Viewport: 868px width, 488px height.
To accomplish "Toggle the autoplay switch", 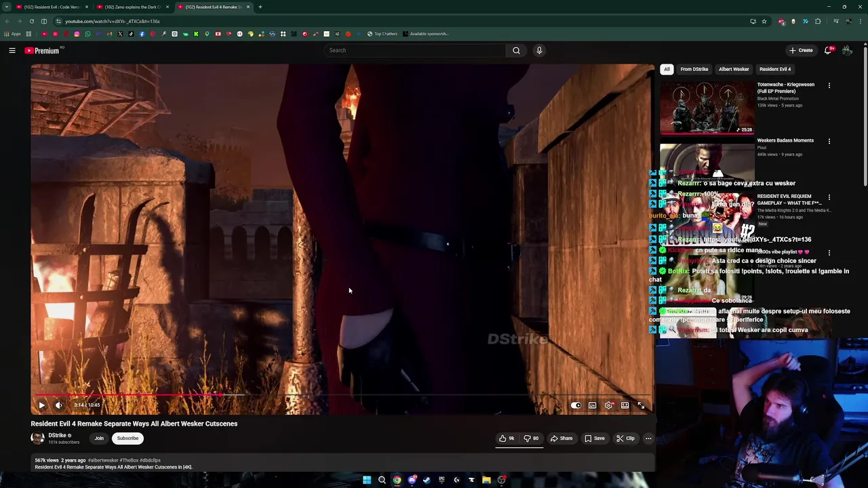I will pos(576,405).
